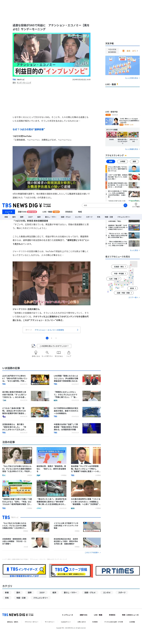Click the TBSテレビ source logo under headline

[x=14, y=79]
